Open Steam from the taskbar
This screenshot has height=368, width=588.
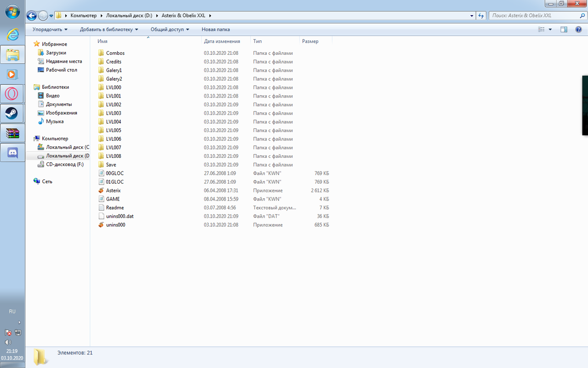point(12,114)
